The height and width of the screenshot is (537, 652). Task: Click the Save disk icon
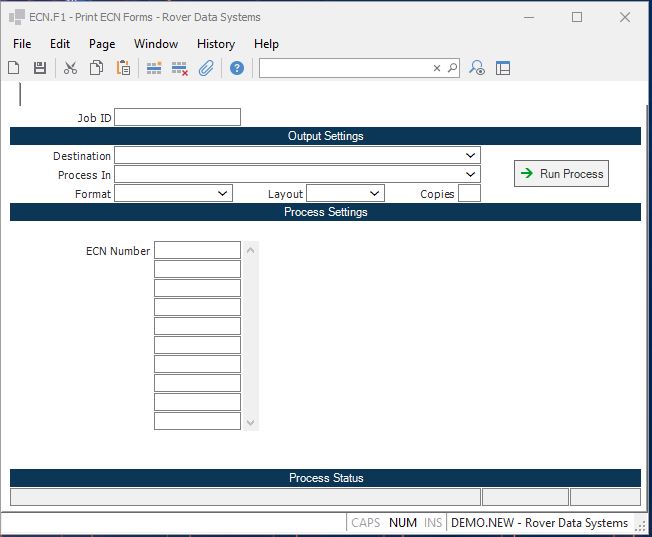point(40,68)
